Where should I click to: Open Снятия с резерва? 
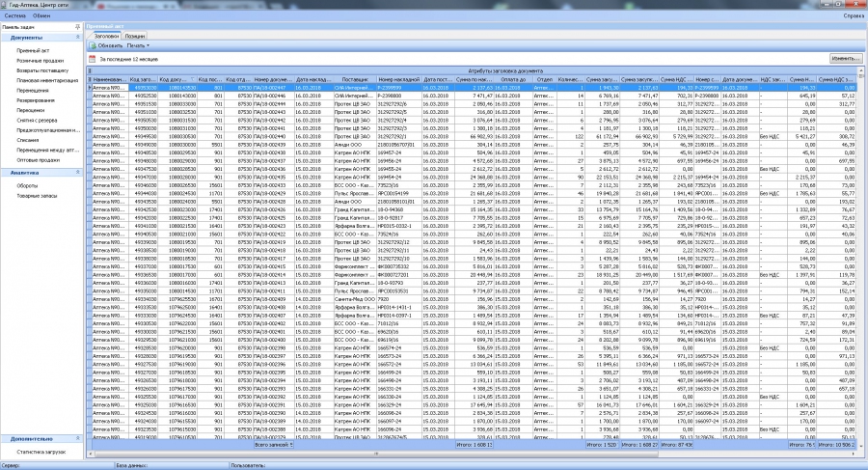[37, 121]
